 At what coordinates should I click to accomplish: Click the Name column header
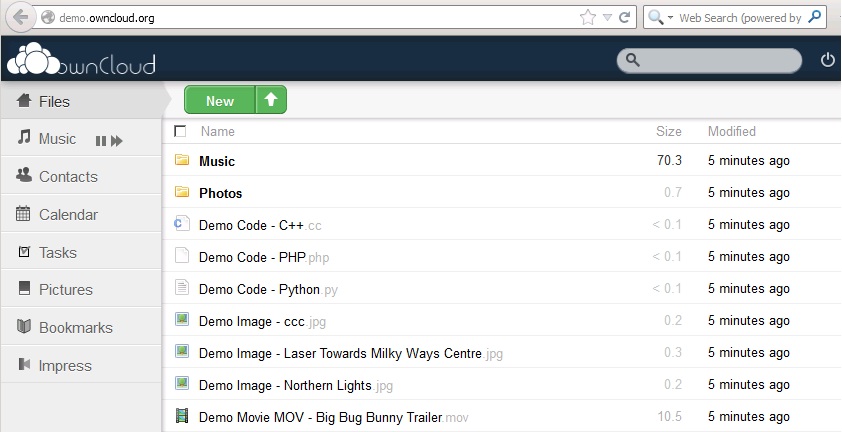(217, 132)
